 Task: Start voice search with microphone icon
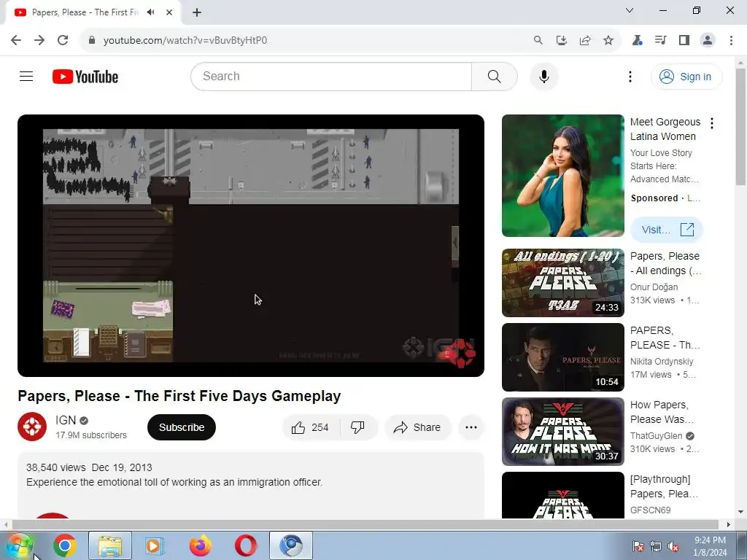pyautogui.click(x=543, y=76)
